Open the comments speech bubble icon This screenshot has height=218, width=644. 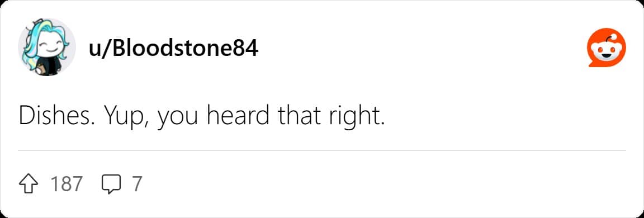coord(111,184)
